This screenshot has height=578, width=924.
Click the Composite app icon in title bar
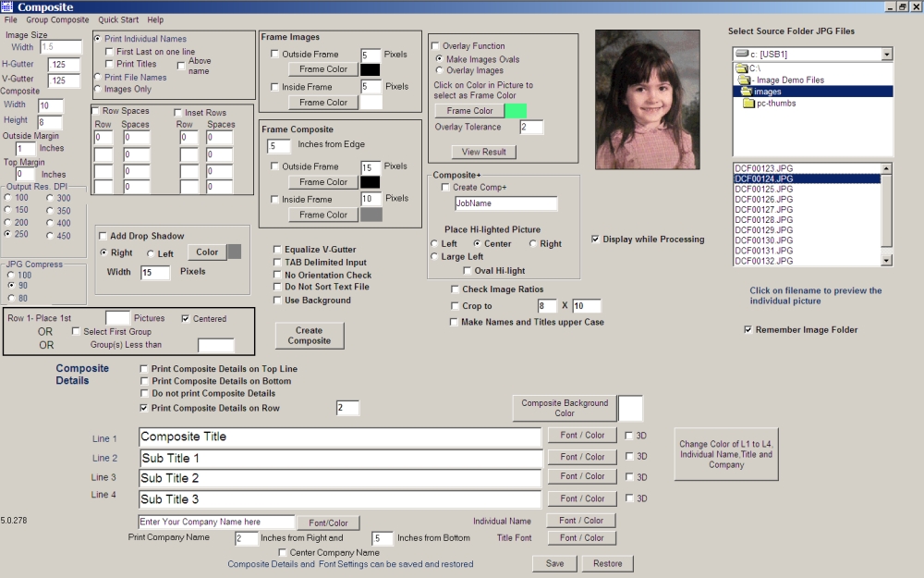(6, 6)
